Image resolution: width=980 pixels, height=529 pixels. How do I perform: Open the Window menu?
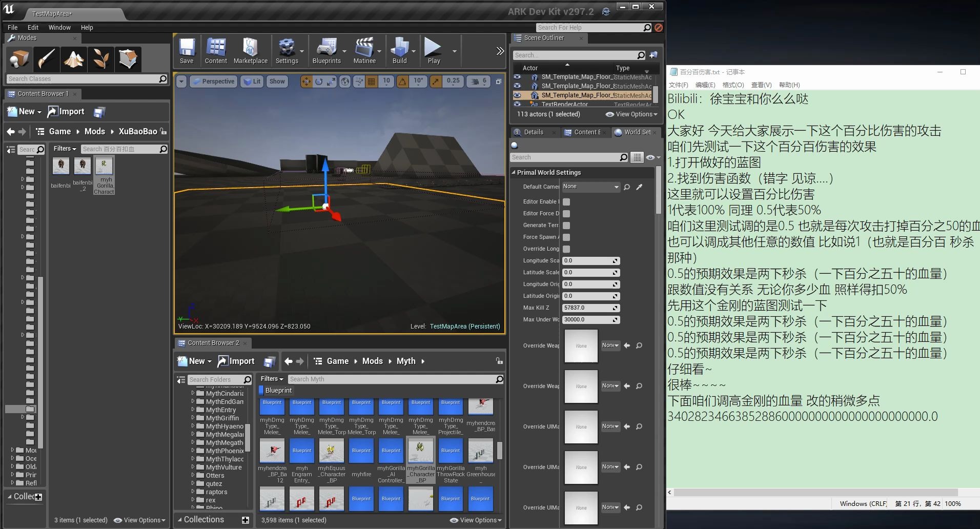(59, 28)
